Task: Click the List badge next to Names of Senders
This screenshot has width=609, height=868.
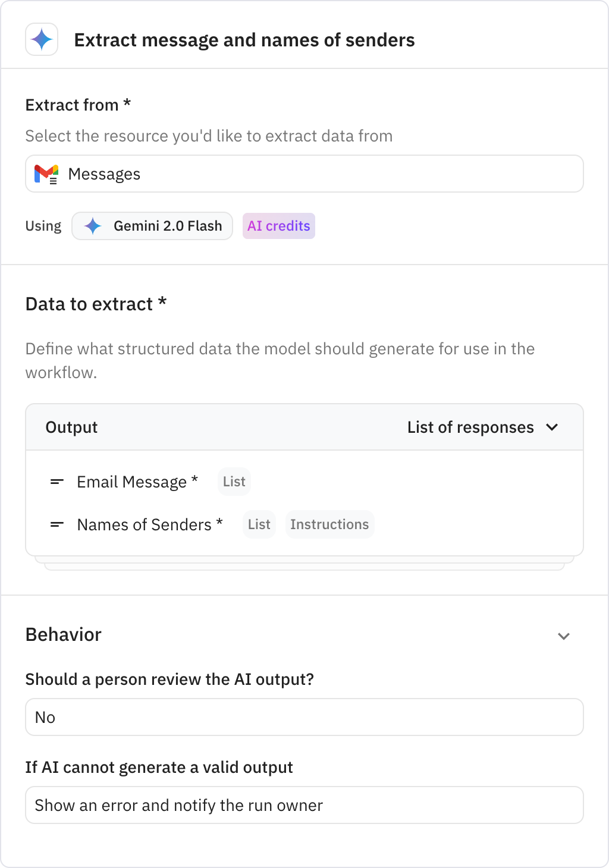Action: coord(259,524)
